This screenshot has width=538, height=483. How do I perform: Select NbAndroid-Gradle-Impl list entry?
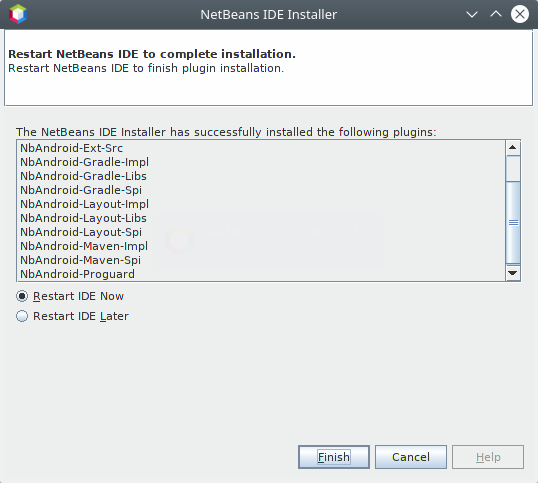[261, 162]
